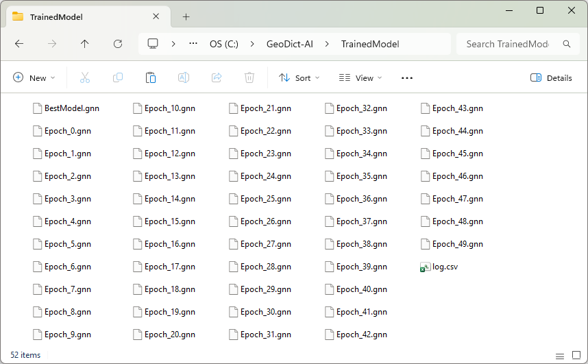Select file Epoch_3.gnn
This screenshot has height=364, width=588.
tap(62, 199)
